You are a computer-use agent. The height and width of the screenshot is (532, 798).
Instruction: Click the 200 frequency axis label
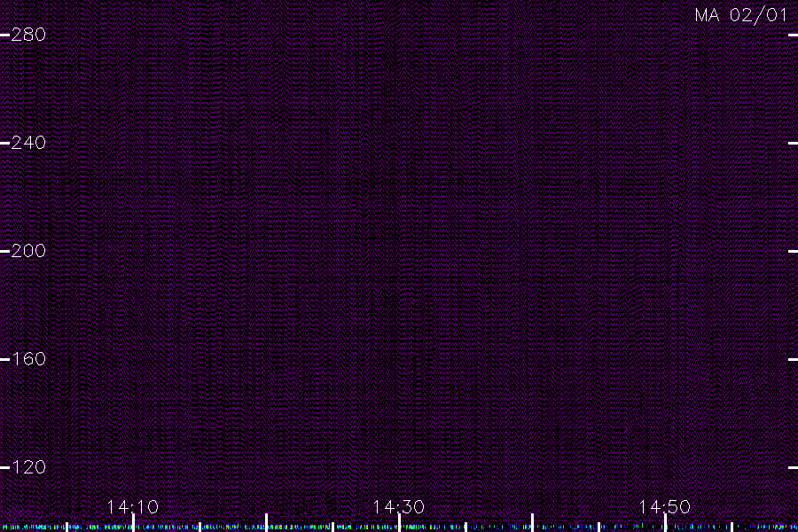[x=28, y=250]
